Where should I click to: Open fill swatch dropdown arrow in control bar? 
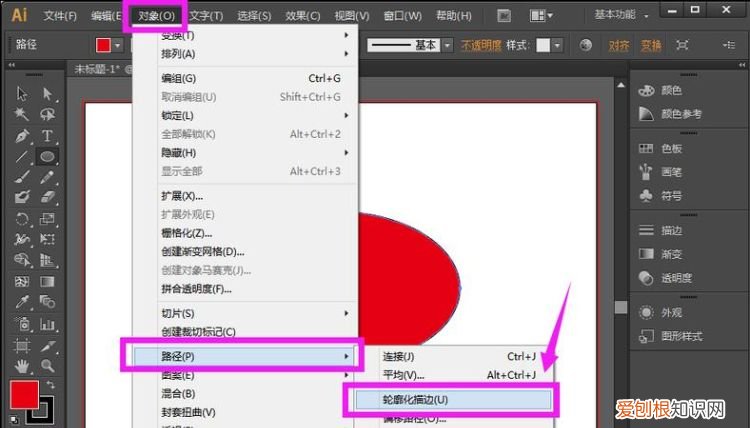[118, 45]
